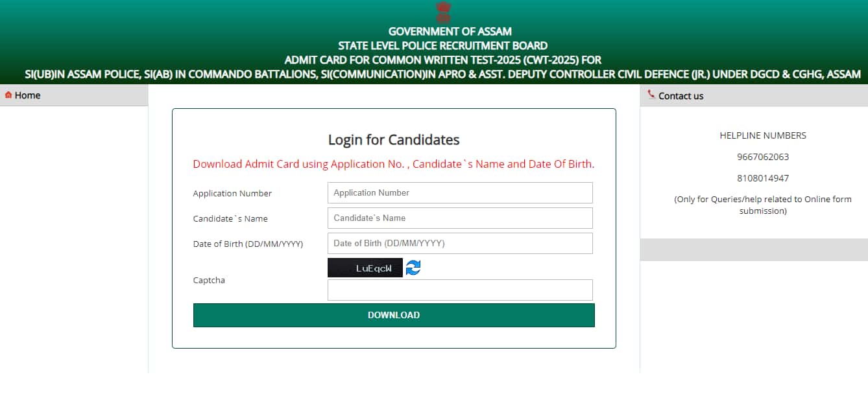Open the Home menu item

click(x=27, y=95)
